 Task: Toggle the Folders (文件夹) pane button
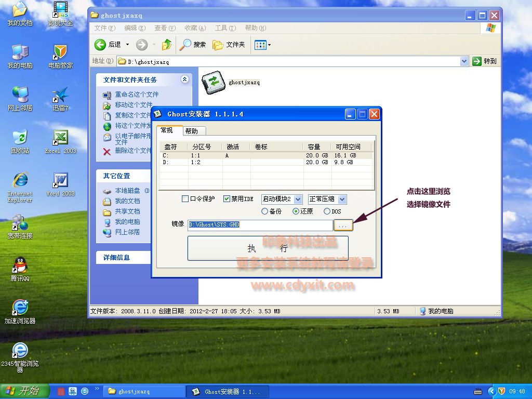pos(229,45)
